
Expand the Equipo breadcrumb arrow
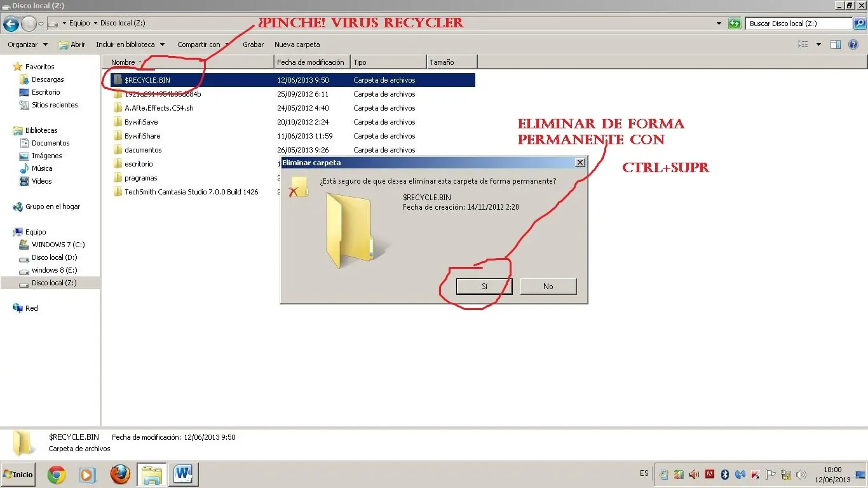(96, 24)
